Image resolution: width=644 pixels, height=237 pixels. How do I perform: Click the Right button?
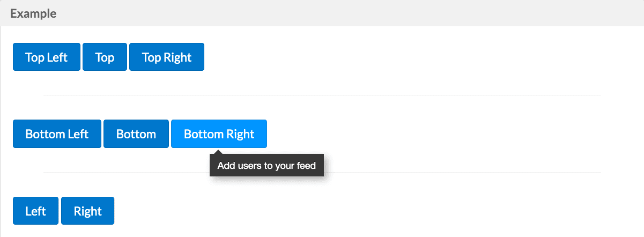88,211
